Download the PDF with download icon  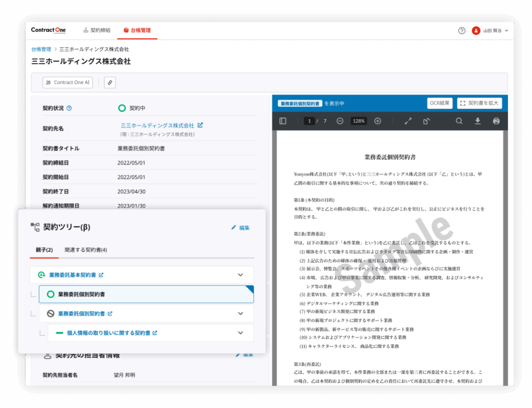[x=478, y=121]
